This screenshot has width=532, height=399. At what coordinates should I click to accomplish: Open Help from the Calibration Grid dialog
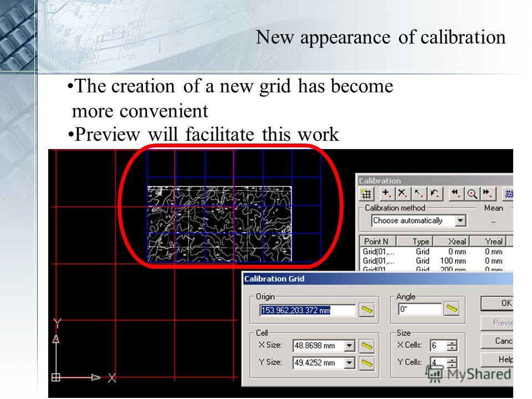[497, 359]
